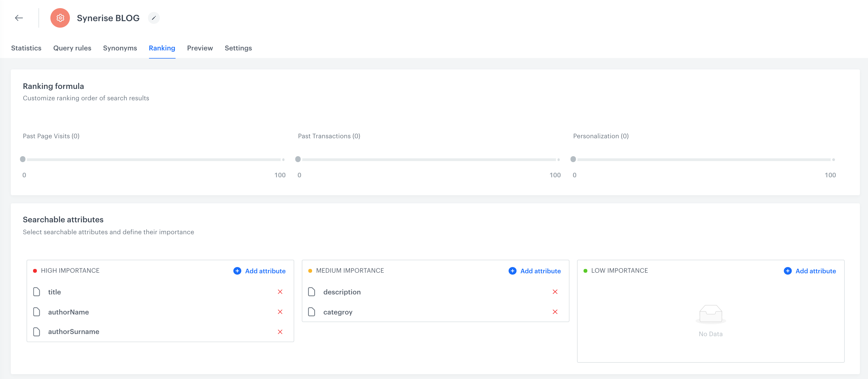Open the Preview tab

pyautogui.click(x=200, y=48)
